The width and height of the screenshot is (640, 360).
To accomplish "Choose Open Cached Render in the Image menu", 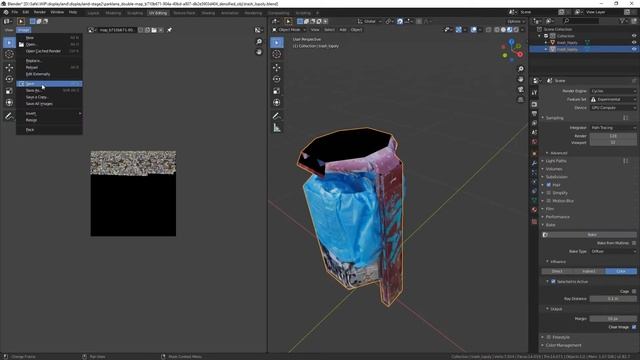I will (x=49, y=51).
